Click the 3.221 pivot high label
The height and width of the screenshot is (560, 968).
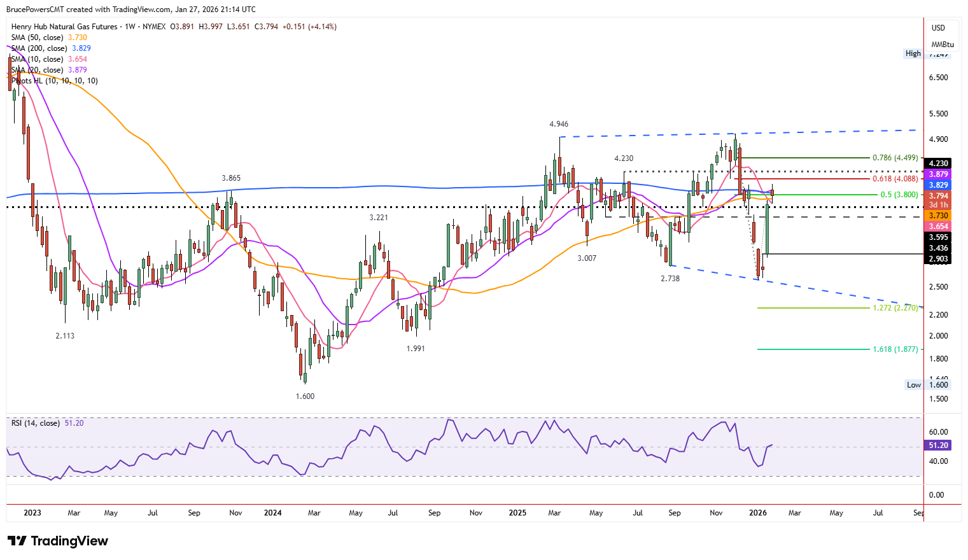click(379, 218)
